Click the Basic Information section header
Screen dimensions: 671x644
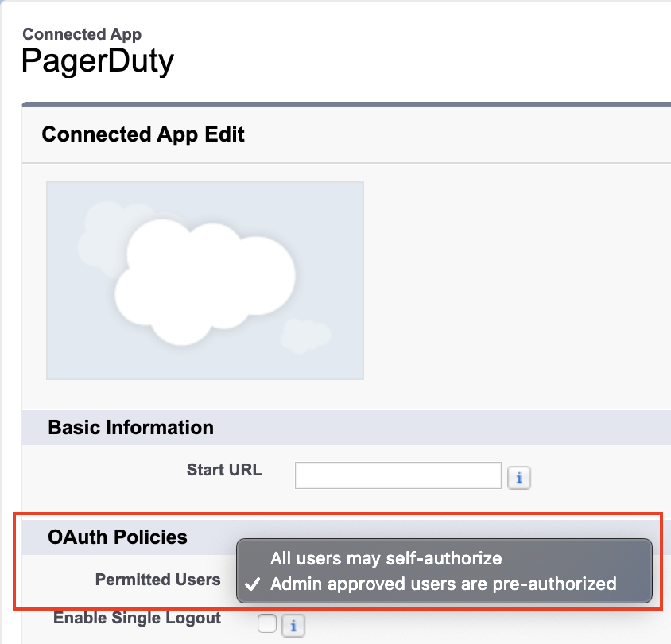point(129,428)
